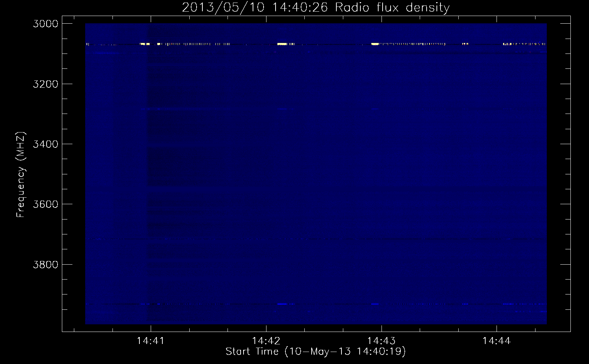This screenshot has height=364, width=589.
Task: Click the 'Start Time (10-May-13 14:40:19)' axis title
Action: pyautogui.click(x=316, y=352)
